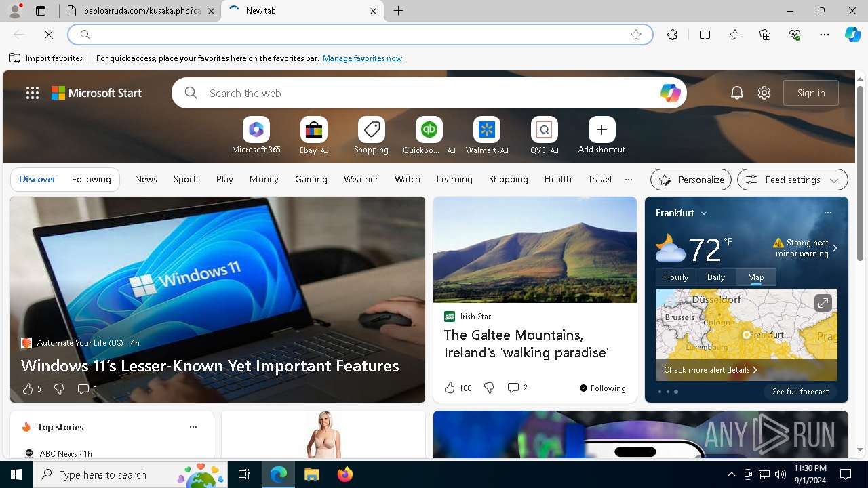Click the Sign in button
Screen dimensions: 868x488
tap(811, 93)
